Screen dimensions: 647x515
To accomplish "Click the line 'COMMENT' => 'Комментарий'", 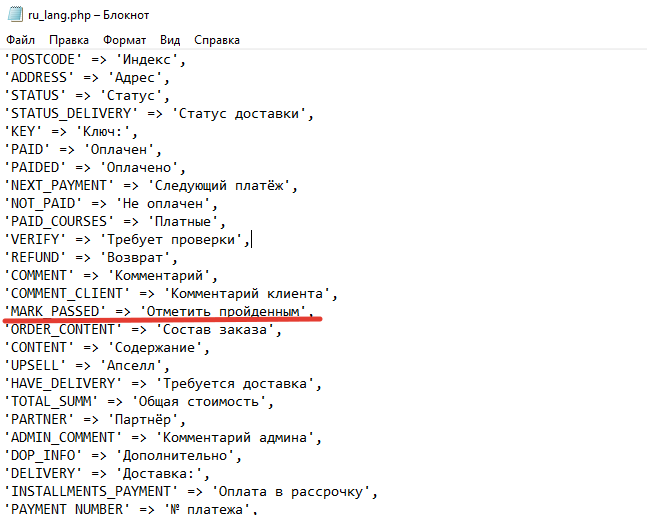I will tap(111, 276).
